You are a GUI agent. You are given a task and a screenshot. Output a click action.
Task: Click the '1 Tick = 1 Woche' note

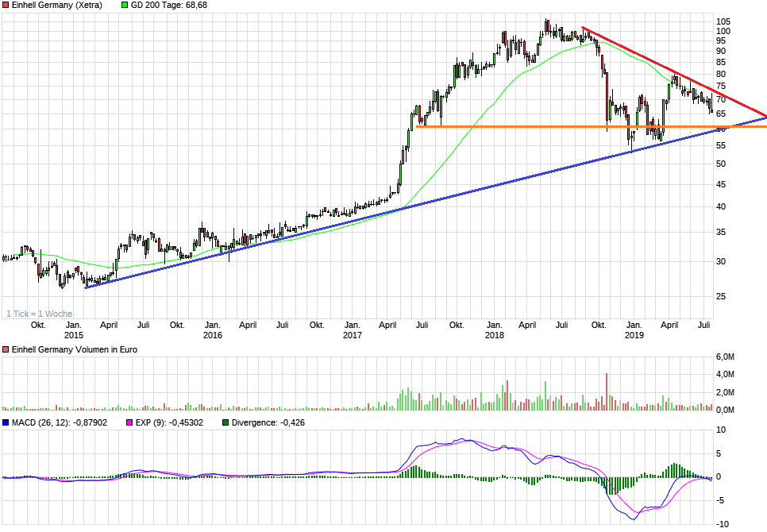tap(39, 314)
